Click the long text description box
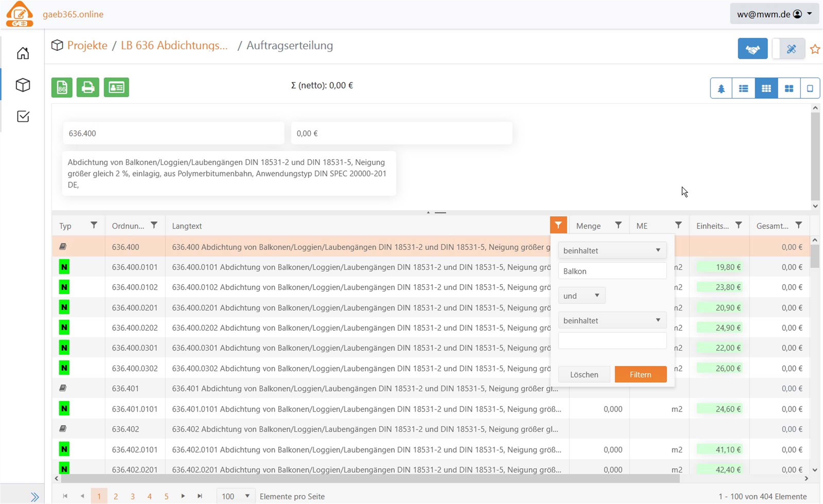Viewport: 823px width, 504px height. (x=229, y=174)
